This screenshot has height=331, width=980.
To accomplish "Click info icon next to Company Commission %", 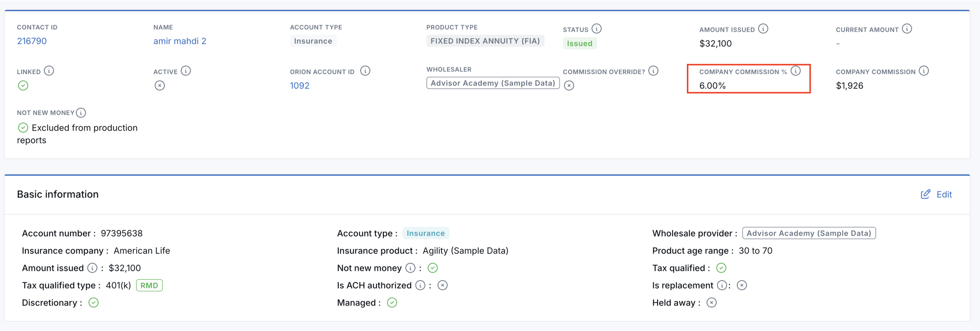I will tap(796, 71).
